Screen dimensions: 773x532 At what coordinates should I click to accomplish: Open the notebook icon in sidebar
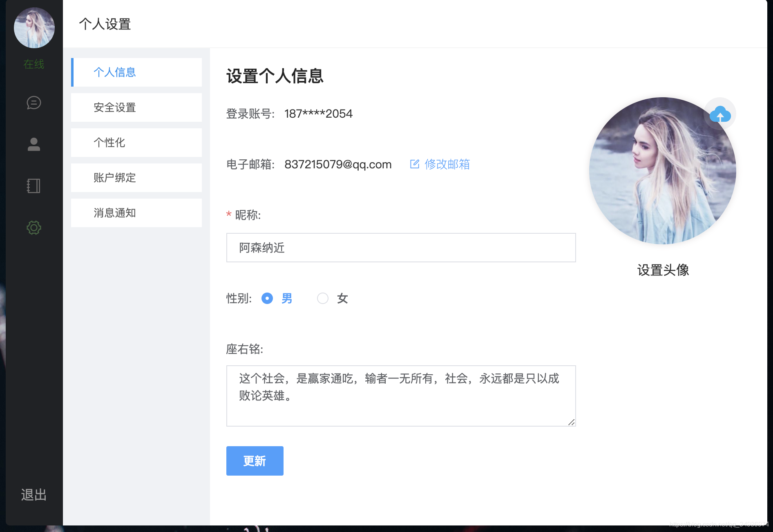point(34,186)
